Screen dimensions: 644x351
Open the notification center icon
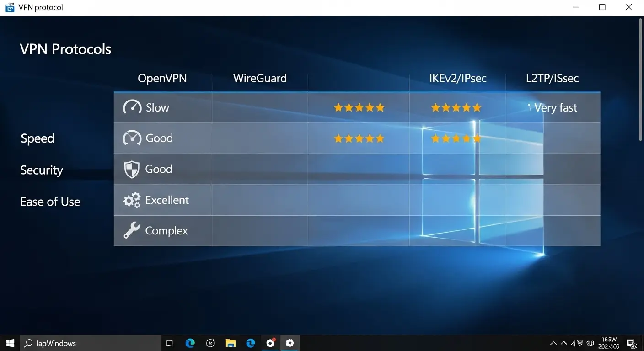631,343
